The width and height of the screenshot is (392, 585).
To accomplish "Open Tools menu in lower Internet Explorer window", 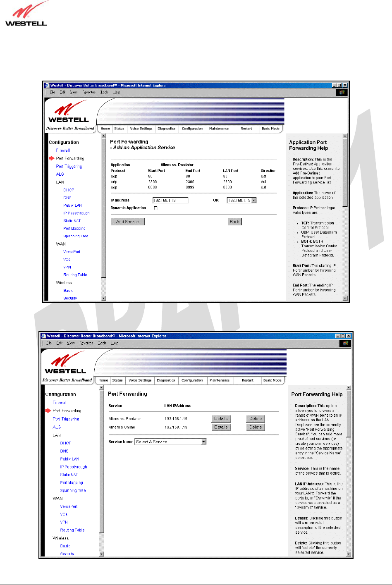I will (102, 343).
